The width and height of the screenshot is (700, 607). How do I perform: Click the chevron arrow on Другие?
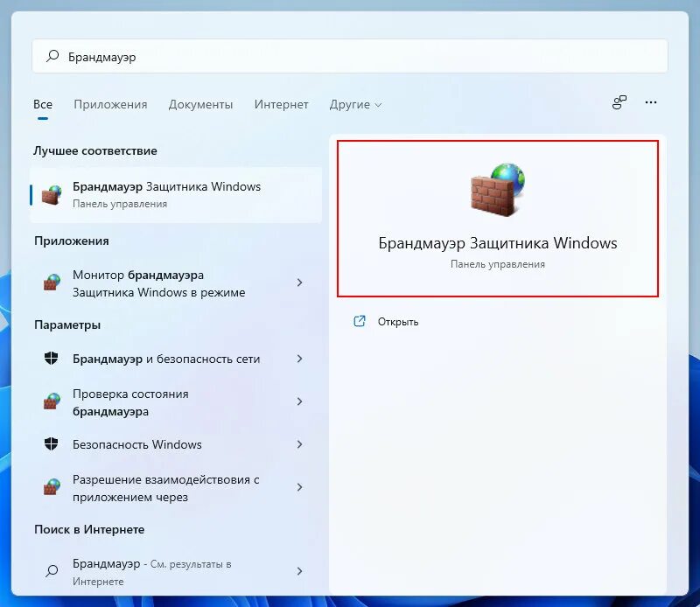pyautogui.click(x=378, y=105)
